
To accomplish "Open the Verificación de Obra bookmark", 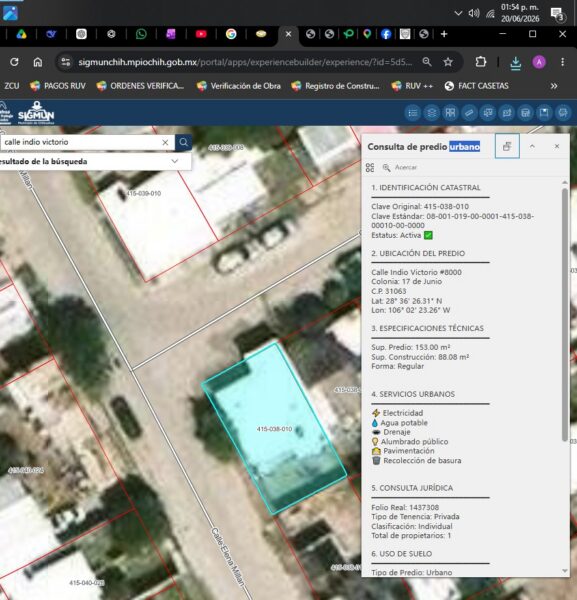I will pyautogui.click(x=239, y=86).
